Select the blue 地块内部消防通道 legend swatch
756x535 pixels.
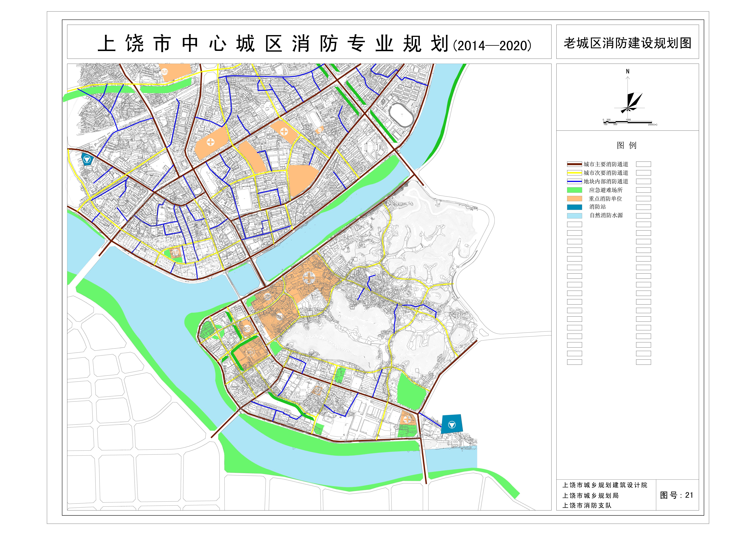(x=575, y=181)
